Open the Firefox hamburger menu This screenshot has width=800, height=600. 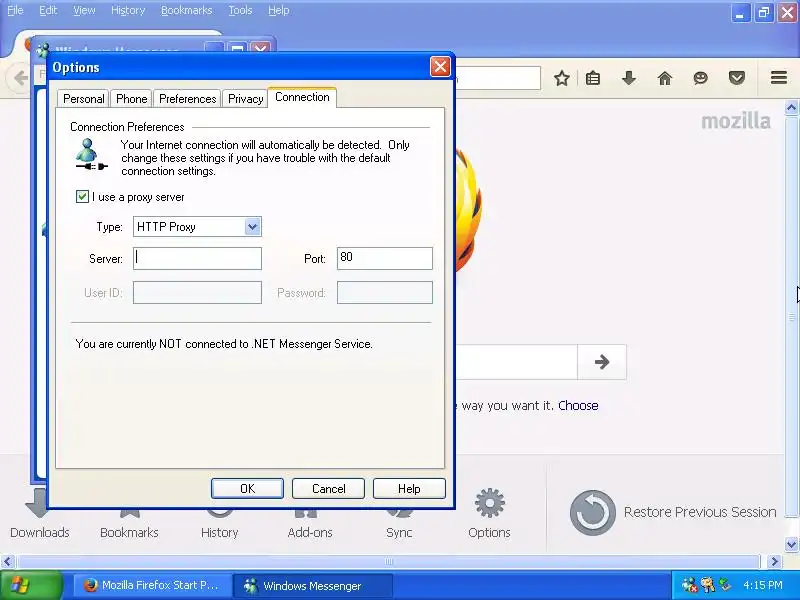(x=779, y=78)
